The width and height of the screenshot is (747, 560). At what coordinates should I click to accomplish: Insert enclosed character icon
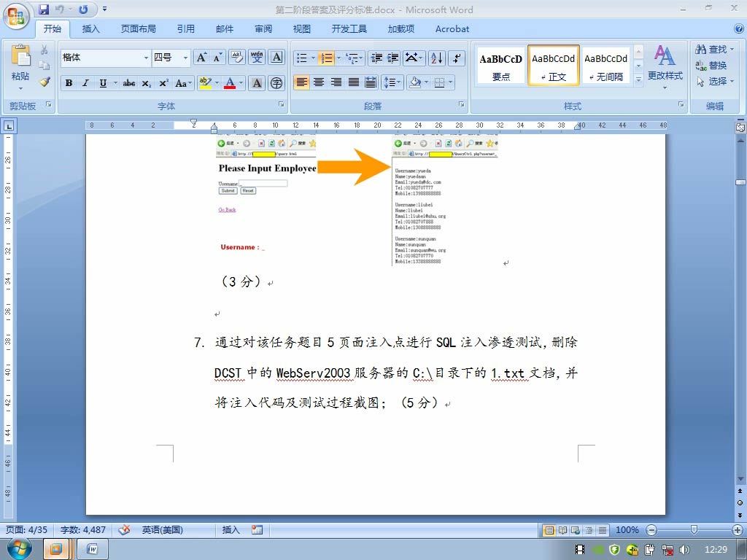[x=276, y=83]
